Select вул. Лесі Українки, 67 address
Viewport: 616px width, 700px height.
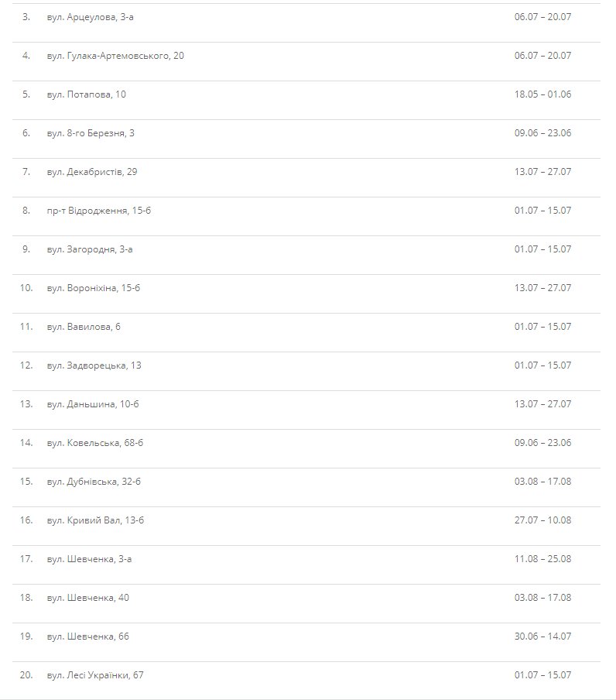pos(95,675)
